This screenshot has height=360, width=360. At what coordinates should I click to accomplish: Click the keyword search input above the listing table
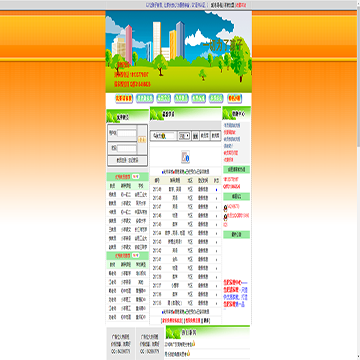[x=163, y=136]
